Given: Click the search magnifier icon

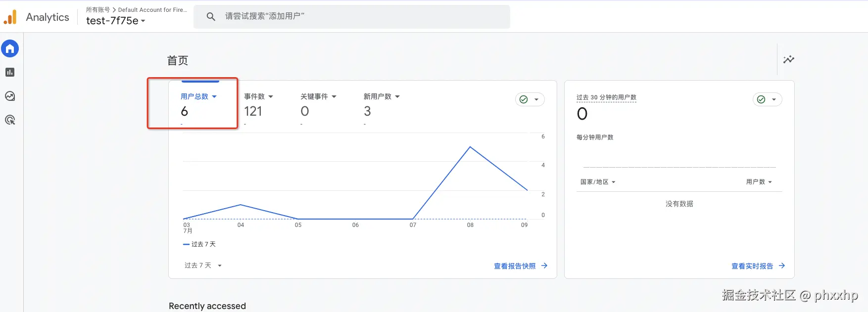Looking at the screenshot, I should tap(211, 16).
